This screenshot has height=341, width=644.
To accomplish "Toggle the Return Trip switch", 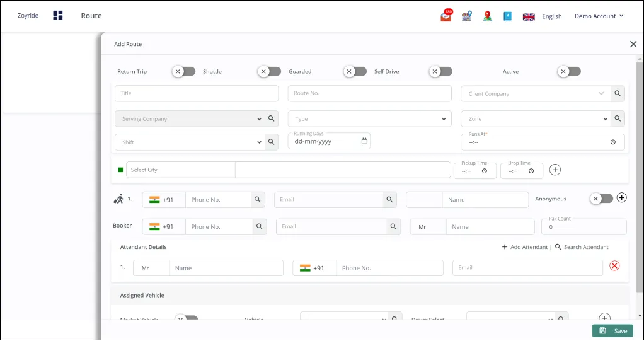I will coord(183,71).
